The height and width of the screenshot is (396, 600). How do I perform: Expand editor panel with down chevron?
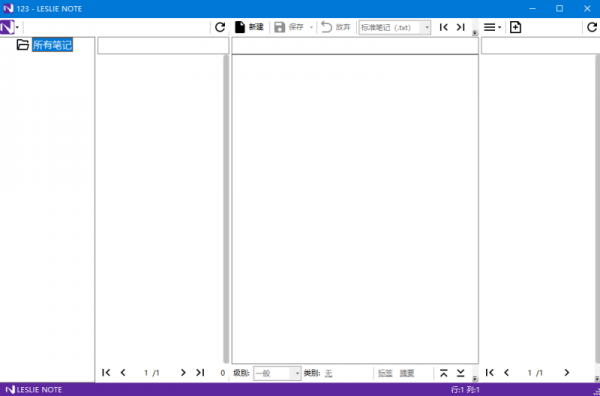tap(460, 373)
